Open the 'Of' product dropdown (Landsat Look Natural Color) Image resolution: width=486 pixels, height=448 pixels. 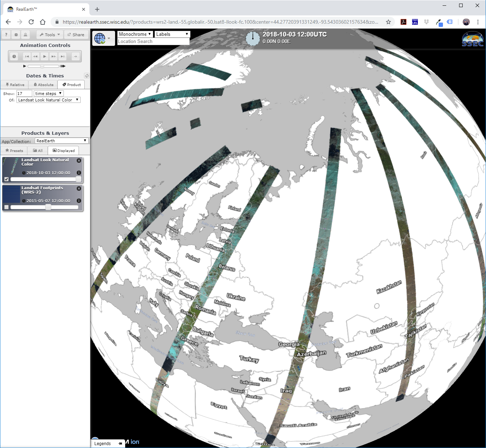48,100
